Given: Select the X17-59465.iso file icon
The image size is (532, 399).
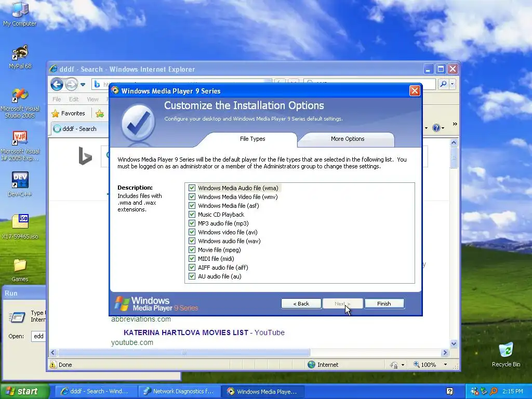Looking at the screenshot, I should pos(20,227).
